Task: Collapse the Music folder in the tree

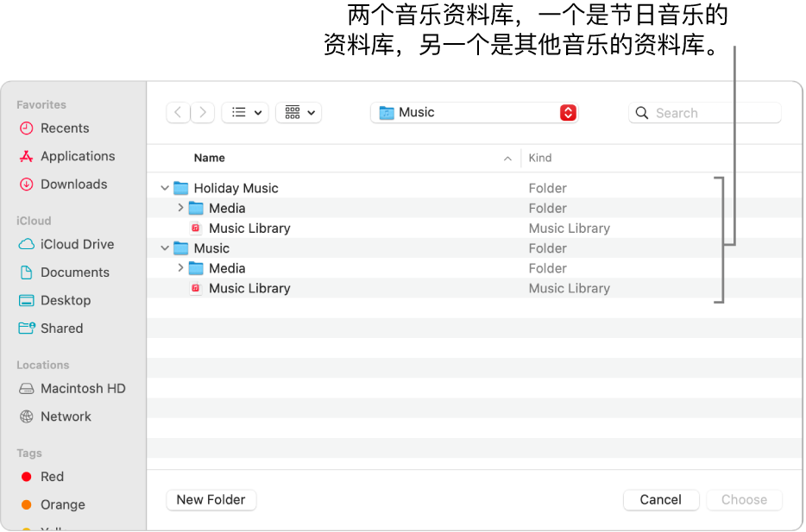Action: coord(164,247)
